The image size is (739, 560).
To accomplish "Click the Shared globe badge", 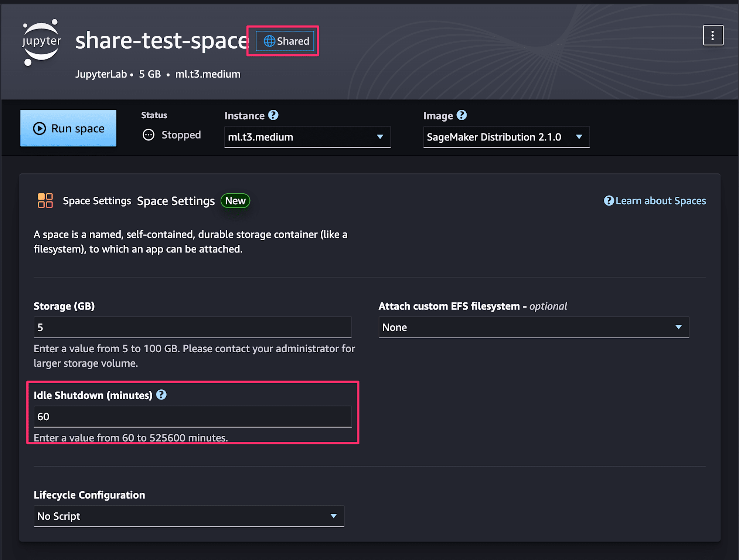I will click(x=285, y=41).
